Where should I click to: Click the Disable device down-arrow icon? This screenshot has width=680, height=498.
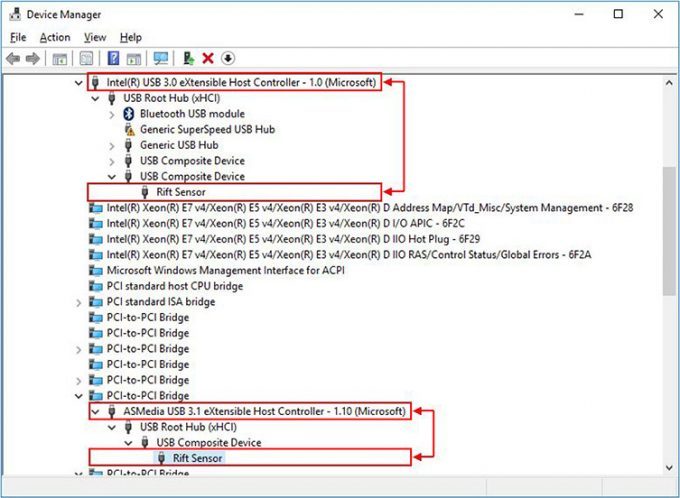point(228,58)
